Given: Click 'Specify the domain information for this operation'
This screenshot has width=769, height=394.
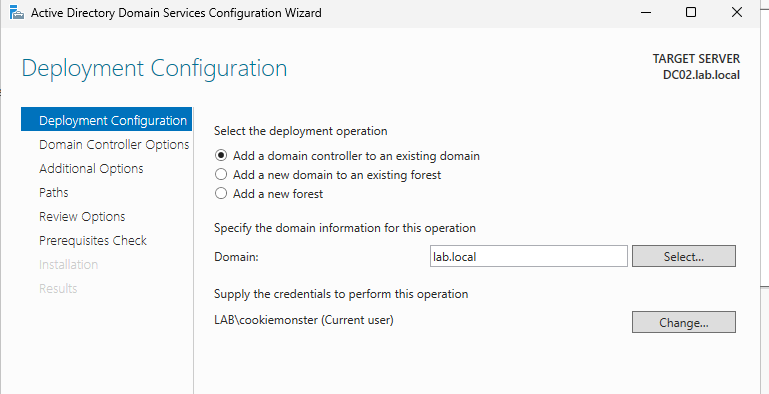Looking at the screenshot, I should pos(345,228).
